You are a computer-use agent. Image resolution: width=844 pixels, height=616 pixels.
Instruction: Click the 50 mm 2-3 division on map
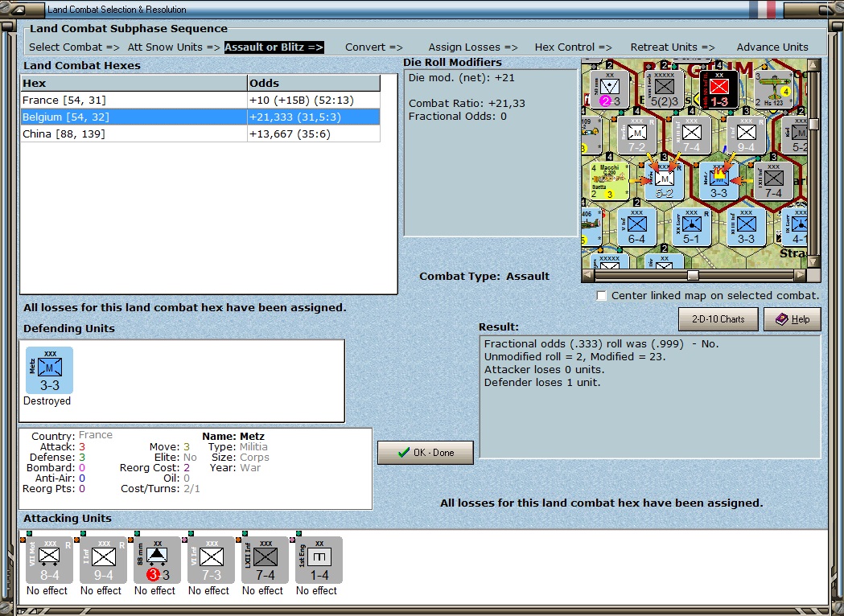[x=610, y=89]
